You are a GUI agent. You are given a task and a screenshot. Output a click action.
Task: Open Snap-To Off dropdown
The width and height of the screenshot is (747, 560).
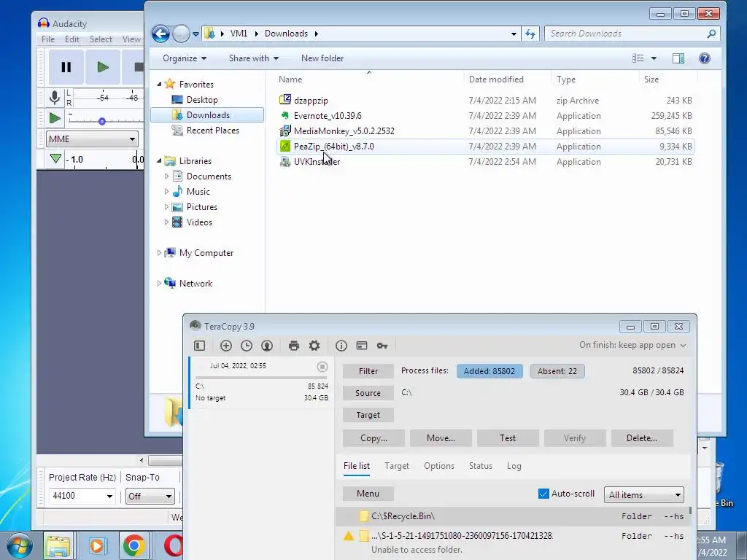(150, 496)
